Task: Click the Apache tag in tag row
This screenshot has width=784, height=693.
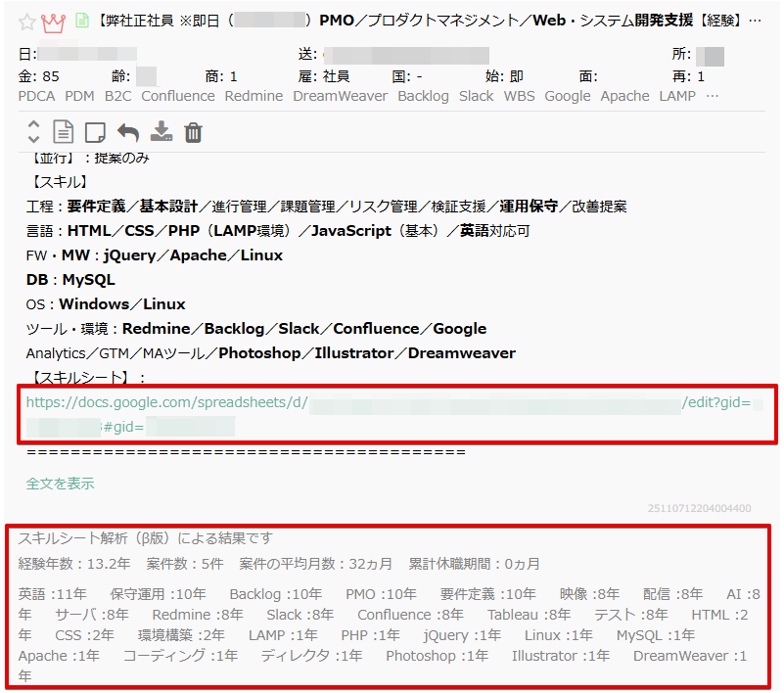Action: [x=624, y=96]
